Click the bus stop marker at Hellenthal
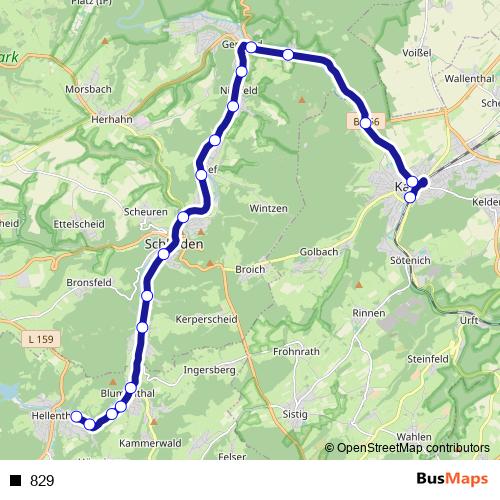 click(77, 416)
